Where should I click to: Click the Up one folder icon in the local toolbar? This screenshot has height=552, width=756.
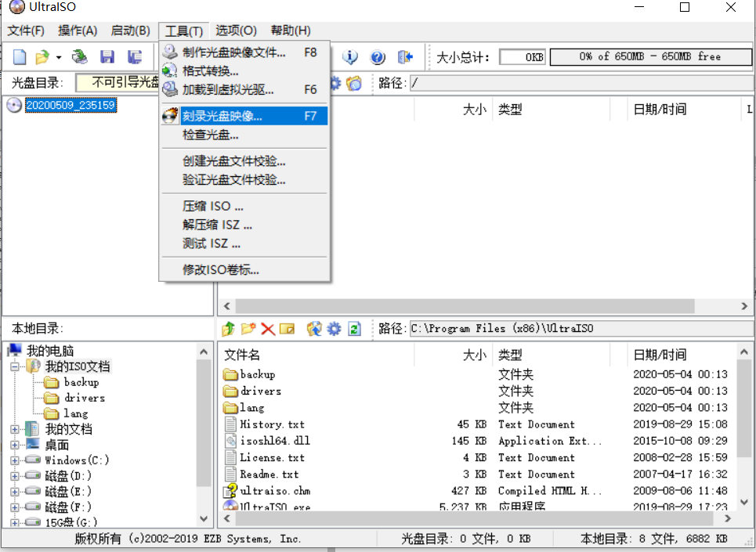coord(228,329)
